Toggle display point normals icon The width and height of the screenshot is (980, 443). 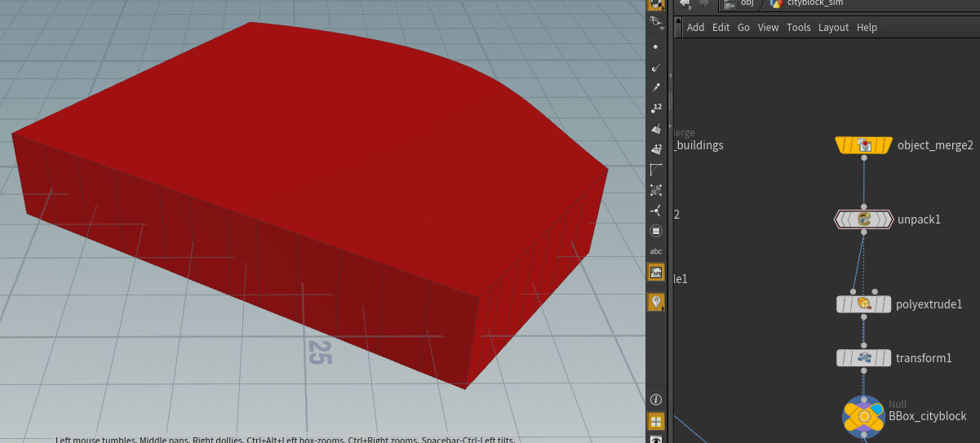pos(656,67)
